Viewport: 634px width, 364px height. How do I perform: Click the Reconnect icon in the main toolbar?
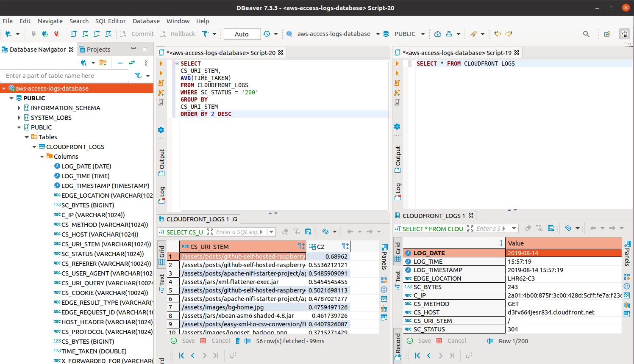point(45,34)
